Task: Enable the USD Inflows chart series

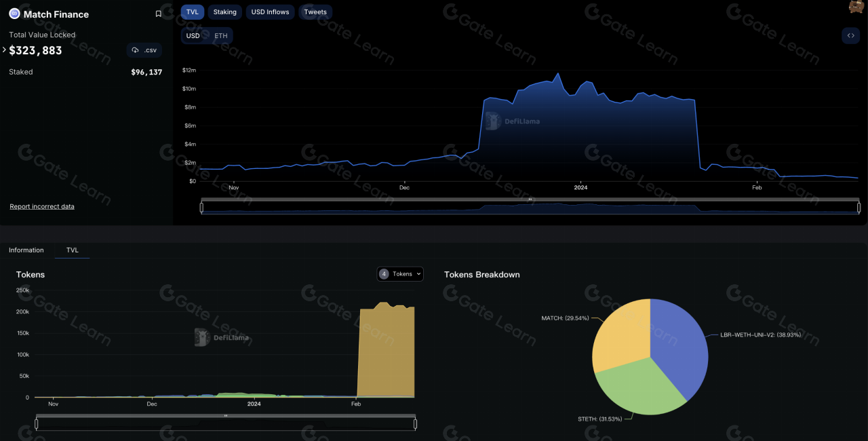Action: tap(270, 12)
